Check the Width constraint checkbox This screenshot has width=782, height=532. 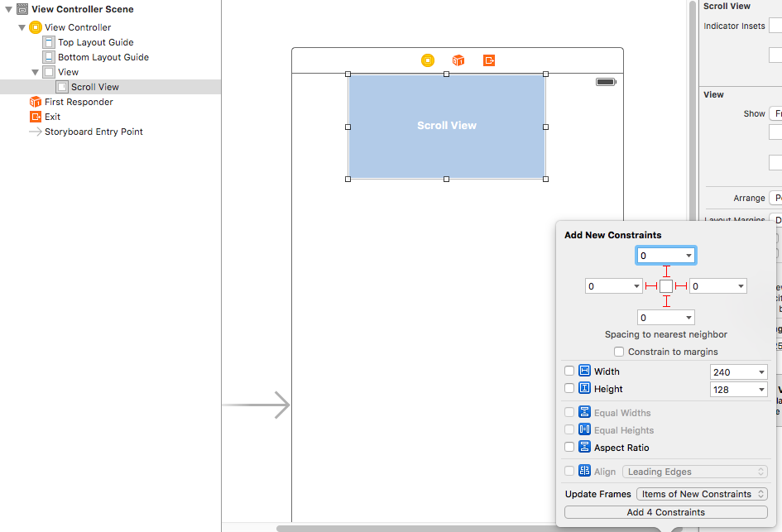tap(569, 371)
